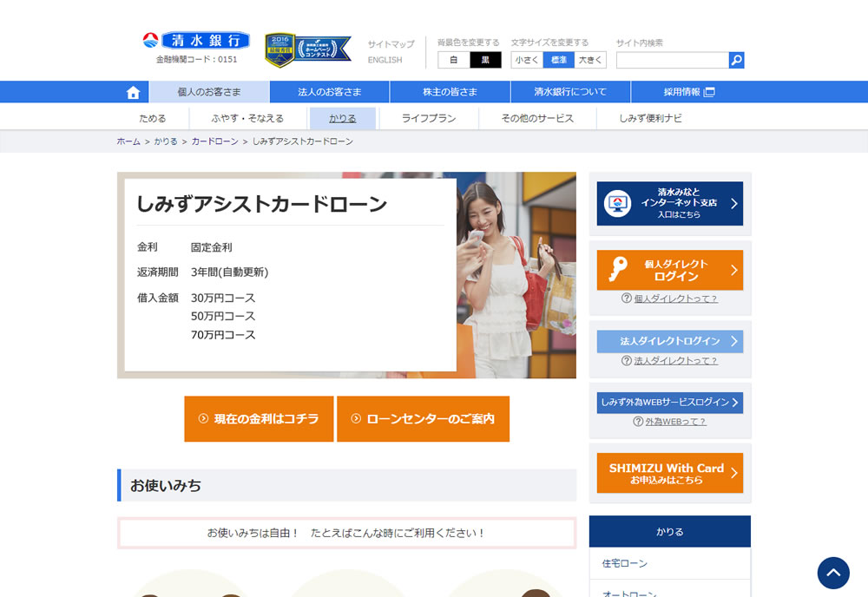The image size is (868, 597).
Task: Open 住宅ローン in the かりる sidebar
Action: tap(670, 563)
